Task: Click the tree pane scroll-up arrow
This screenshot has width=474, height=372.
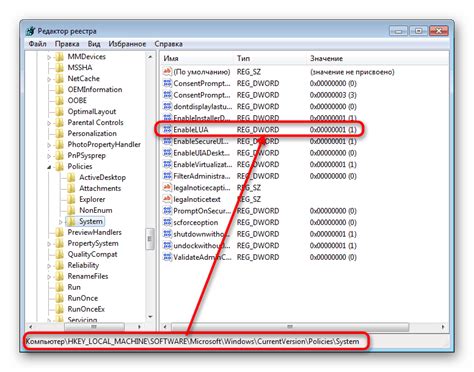Action: (x=150, y=57)
